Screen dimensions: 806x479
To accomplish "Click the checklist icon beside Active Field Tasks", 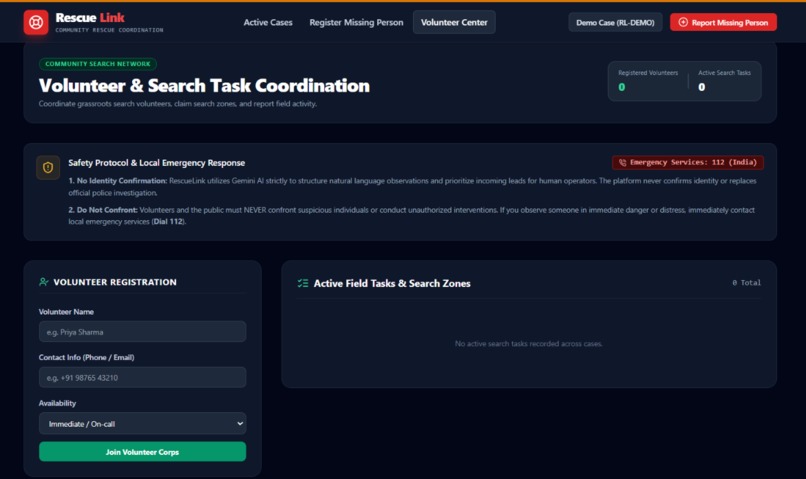I will pyautogui.click(x=303, y=283).
